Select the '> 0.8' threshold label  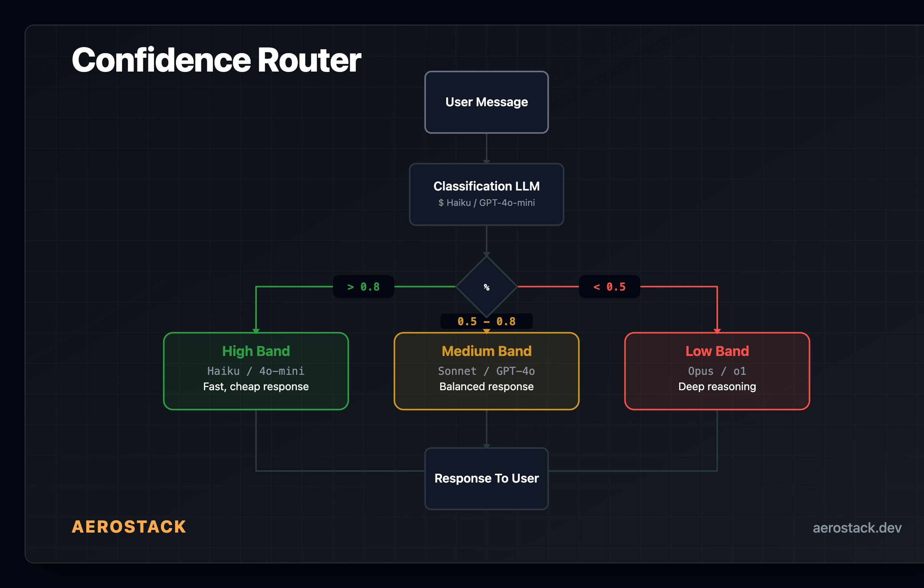click(x=363, y=286)
